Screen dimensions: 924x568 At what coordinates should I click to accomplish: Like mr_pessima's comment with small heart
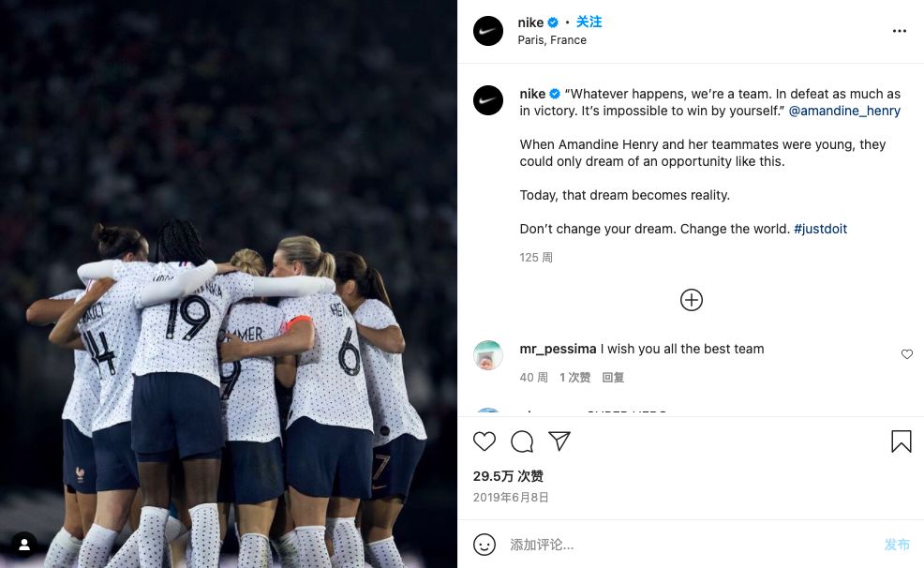(907, 354)
